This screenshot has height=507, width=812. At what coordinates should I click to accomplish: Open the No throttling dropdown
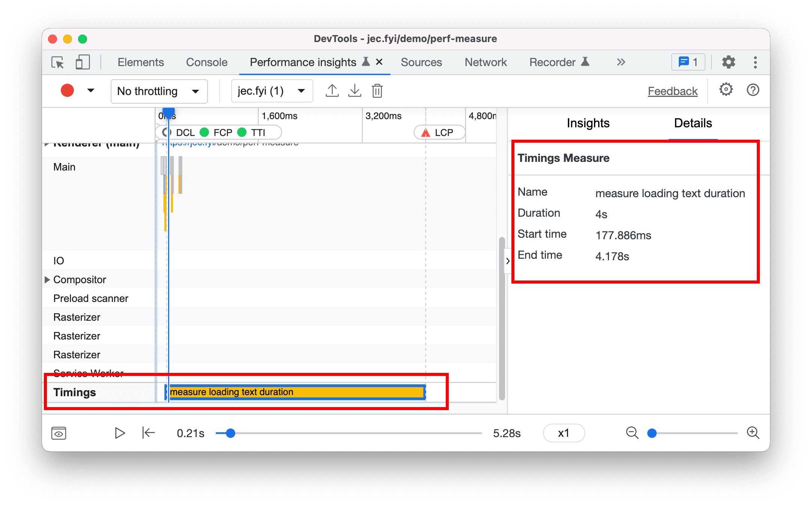tap(155, 91)
